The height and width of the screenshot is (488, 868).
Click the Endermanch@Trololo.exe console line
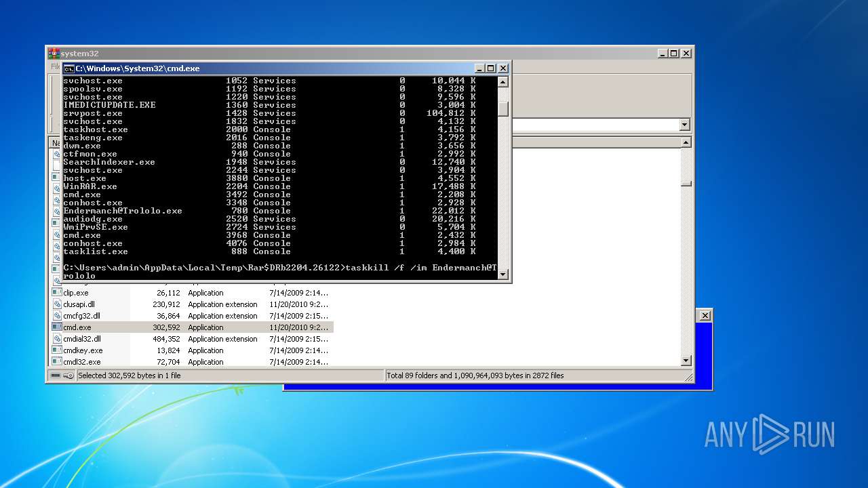click(x=269, y=211)
